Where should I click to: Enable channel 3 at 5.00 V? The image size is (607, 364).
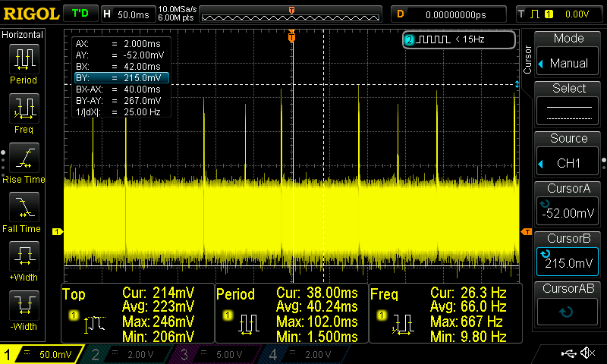tap(209, 354)
